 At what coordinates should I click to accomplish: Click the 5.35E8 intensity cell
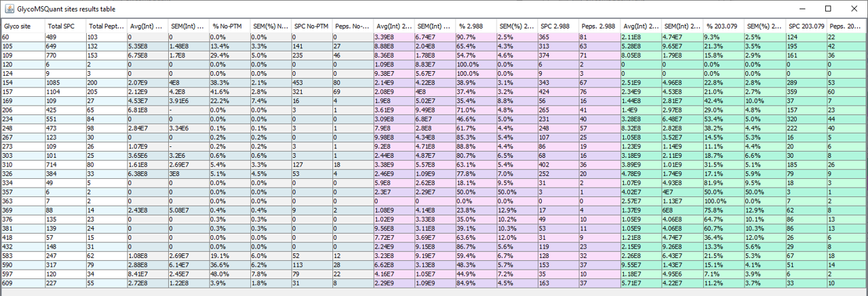click(147, 45)
